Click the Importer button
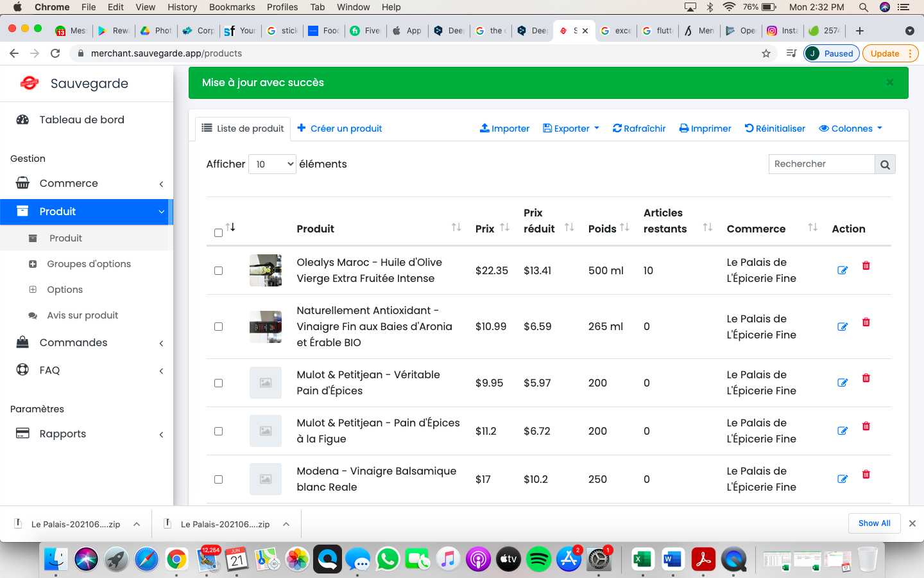The image size is (924, 578). [504, 128]
